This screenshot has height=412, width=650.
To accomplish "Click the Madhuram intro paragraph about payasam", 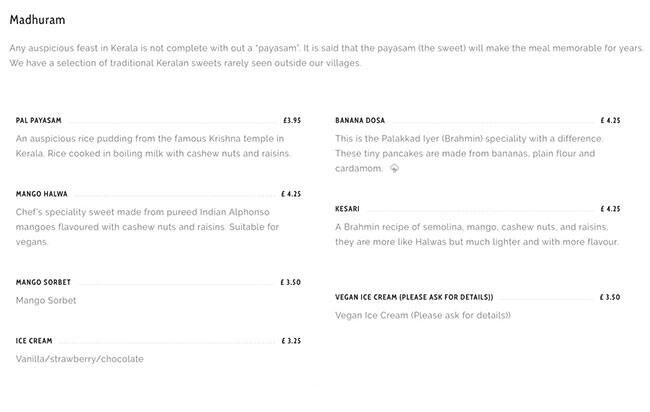I will 320,55.
